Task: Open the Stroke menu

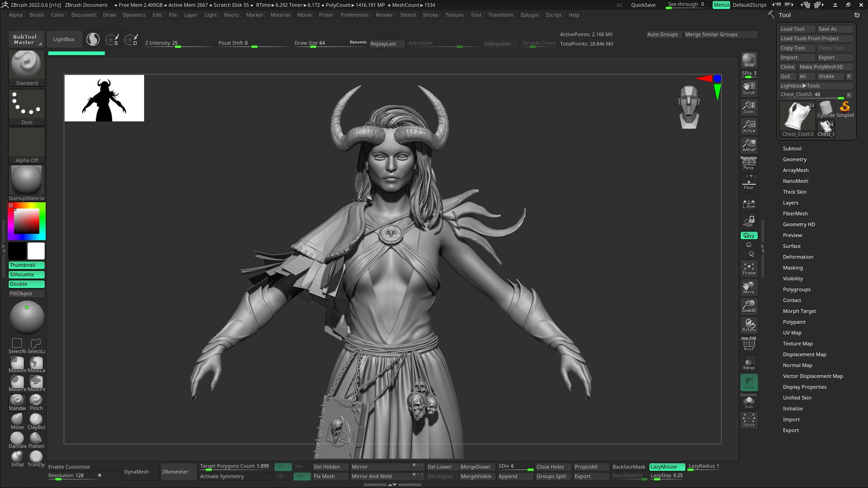Action: click(430, 15)
